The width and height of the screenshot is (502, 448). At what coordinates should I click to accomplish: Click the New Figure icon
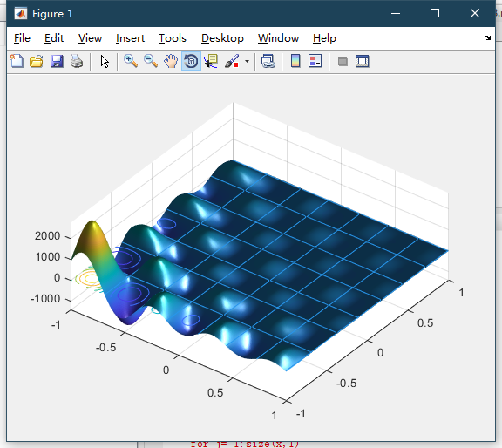coord(17,61)
